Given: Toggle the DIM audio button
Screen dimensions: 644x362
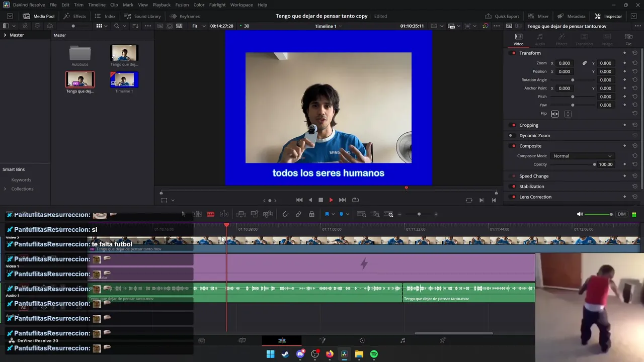Looking at the screenshot, I should click(x=622, y=214).
